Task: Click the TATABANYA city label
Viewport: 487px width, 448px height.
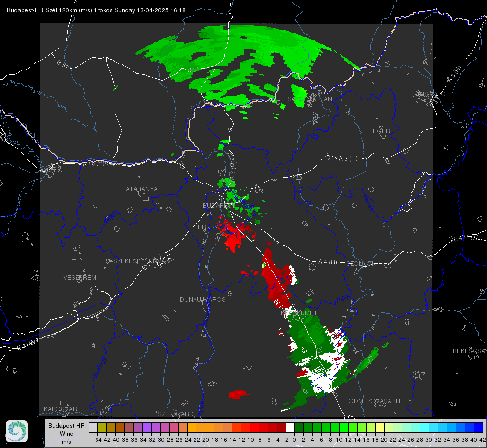Action: click(140, 189)
